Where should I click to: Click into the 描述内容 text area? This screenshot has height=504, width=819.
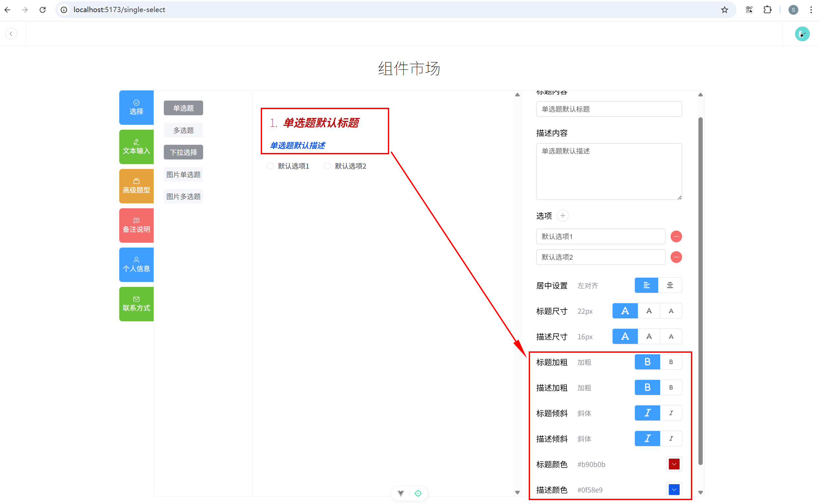tap(609, 172)
